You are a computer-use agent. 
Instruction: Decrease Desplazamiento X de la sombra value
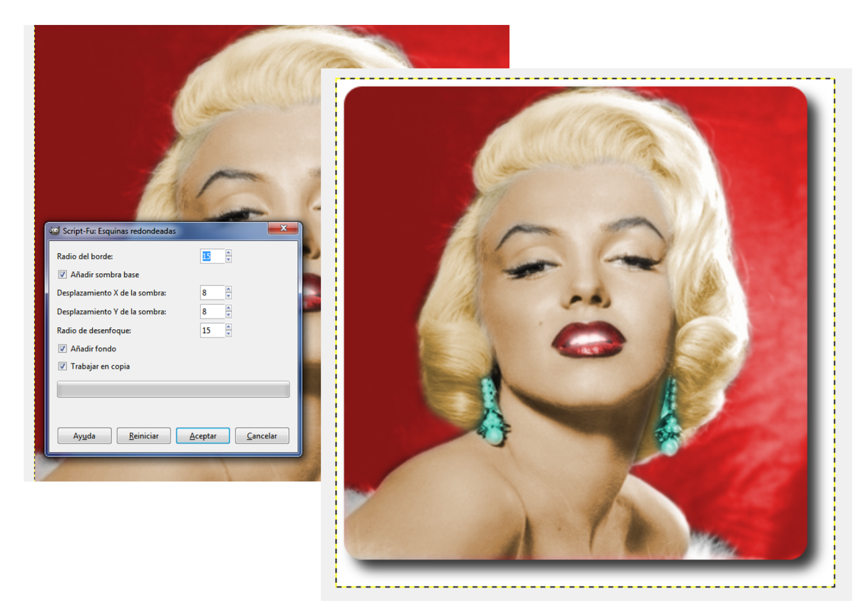[228, 296]
